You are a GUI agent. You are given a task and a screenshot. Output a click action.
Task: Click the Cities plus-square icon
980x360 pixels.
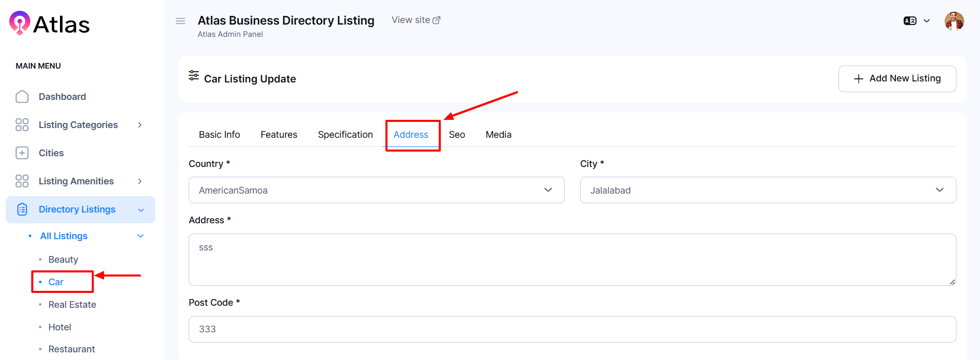(22, 153)
